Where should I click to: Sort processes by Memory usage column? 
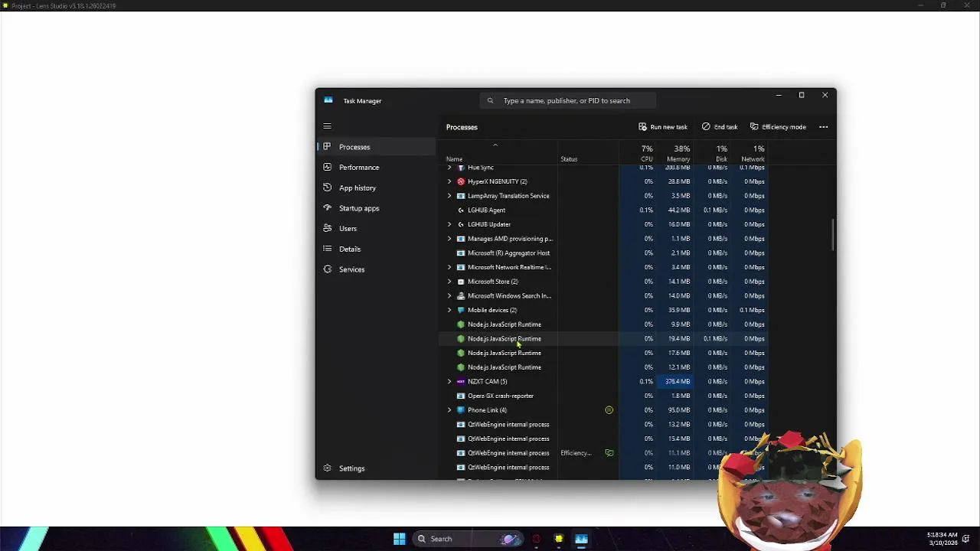pos(675,153)
